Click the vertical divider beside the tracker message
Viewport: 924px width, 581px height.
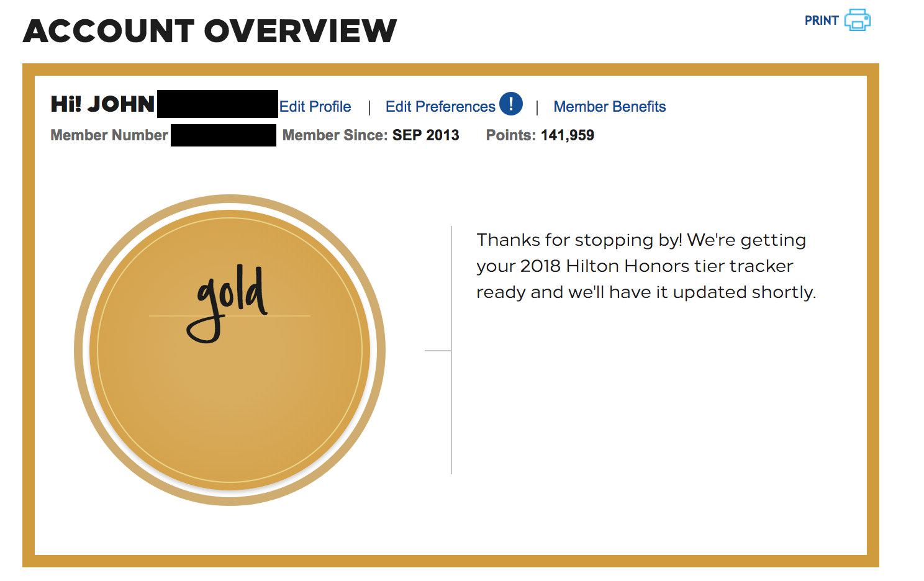[x=451, y=350]
